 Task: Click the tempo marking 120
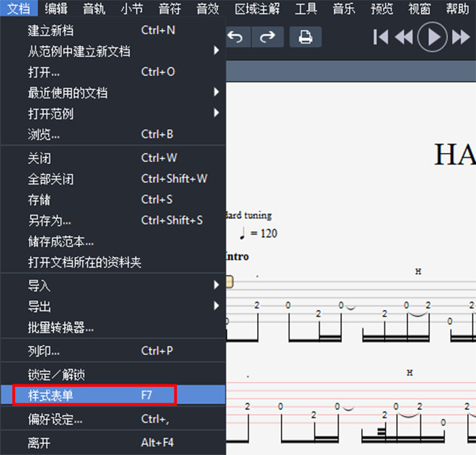264,234
